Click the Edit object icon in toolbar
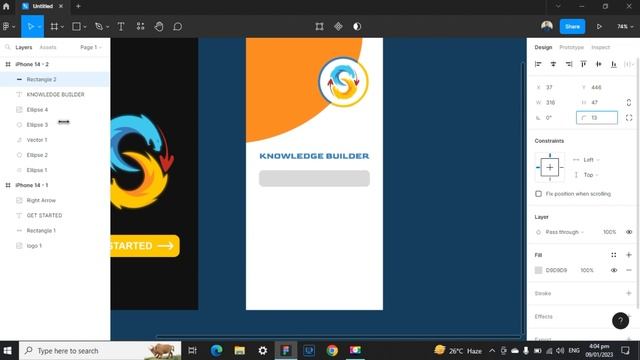The image size is (640, 360). pos(320,27)
